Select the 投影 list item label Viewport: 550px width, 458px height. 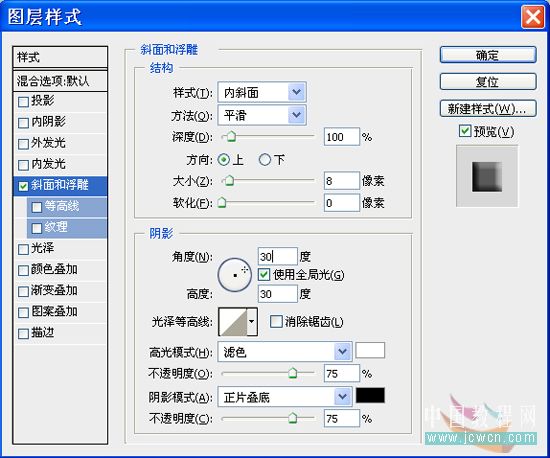(43, 101)
